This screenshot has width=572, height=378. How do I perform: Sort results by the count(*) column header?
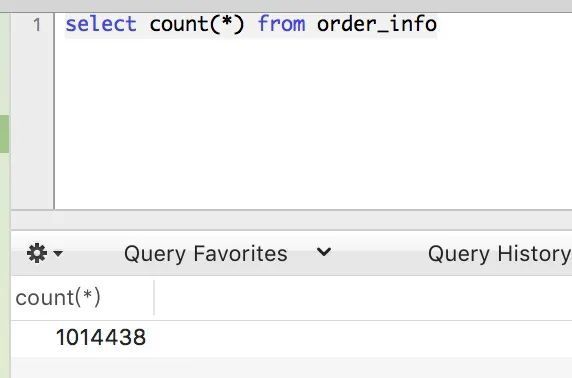(x=58, y=298)
